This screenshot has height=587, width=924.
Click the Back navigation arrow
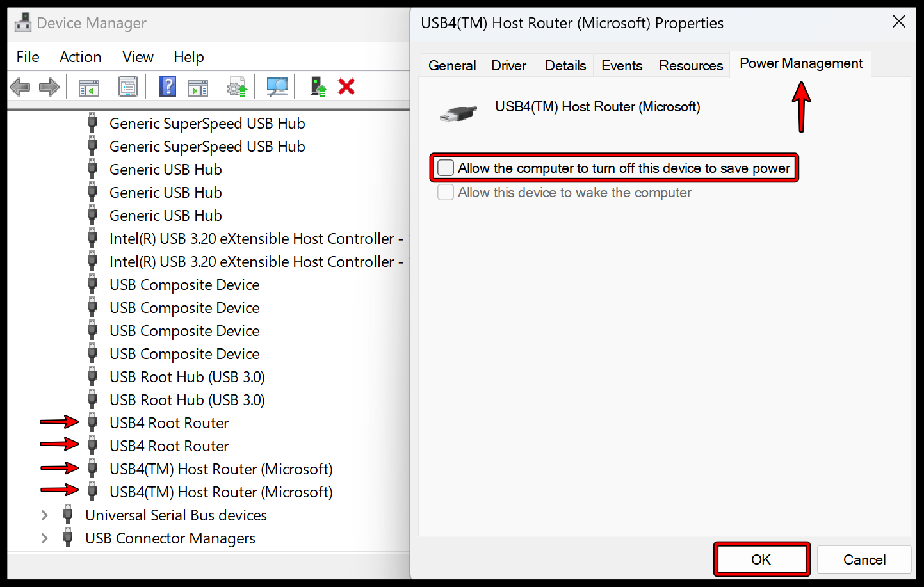coord(20,86)
